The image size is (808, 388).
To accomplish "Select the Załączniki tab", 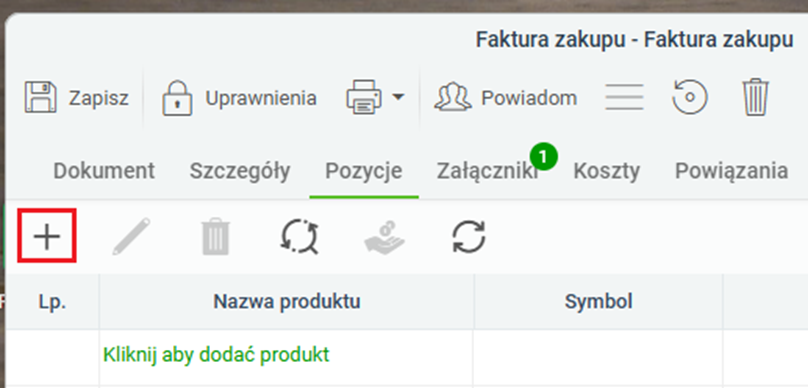I will pos(487,171).
